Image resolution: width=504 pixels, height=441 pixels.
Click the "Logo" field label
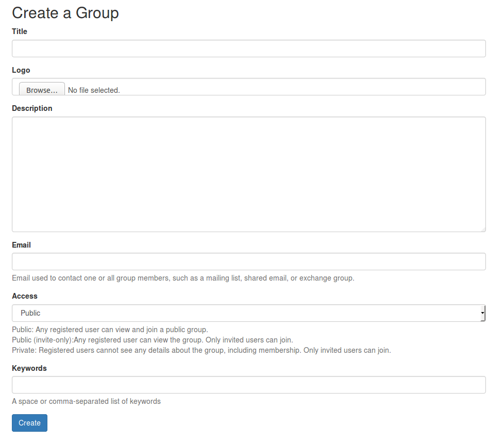21,70
